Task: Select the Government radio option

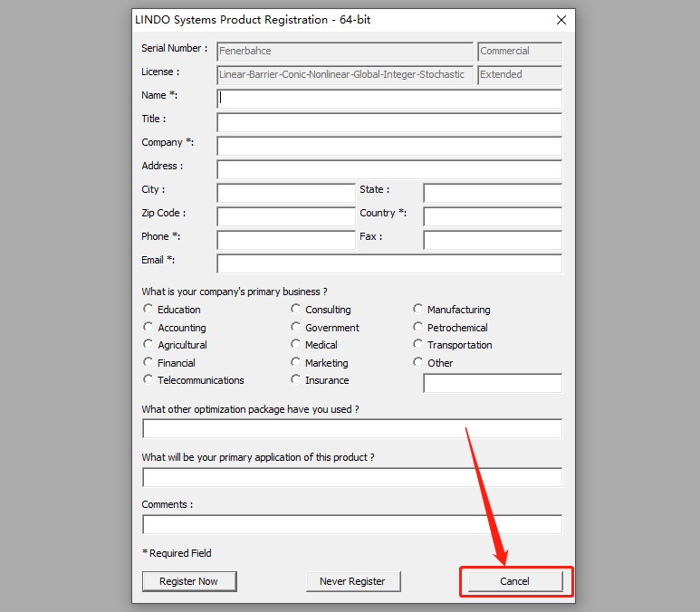Action: point(296,327)
